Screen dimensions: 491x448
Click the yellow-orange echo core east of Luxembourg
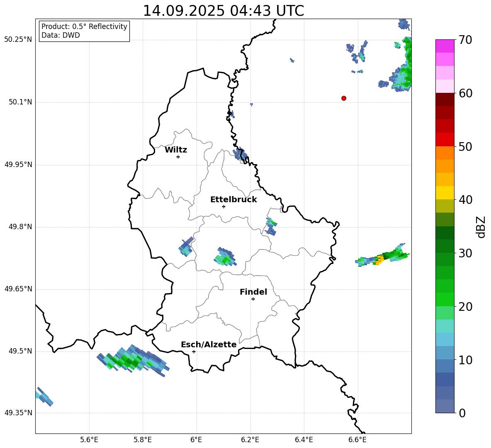380,260
